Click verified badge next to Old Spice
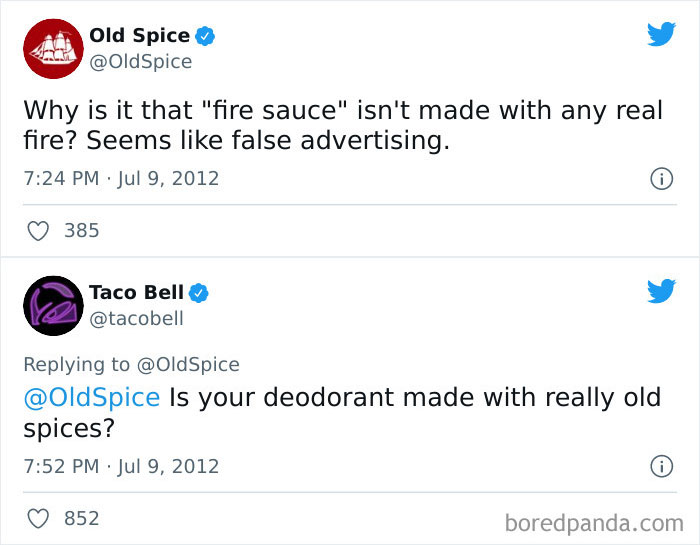Viewport: 700px width, 545px height. [x=205, y=36]
